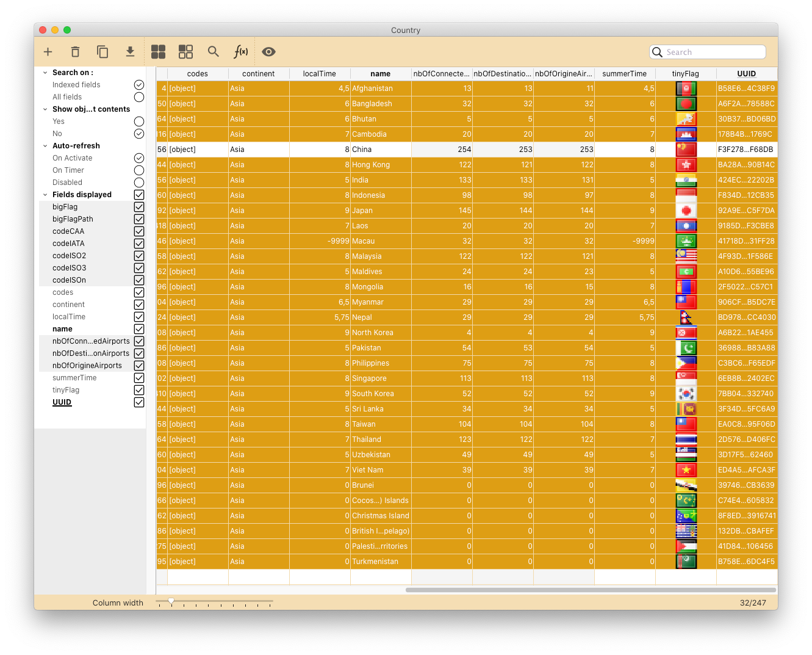Image resolution: width=812 pixels, height=655 pixels.
Task: Uncheck the continent field checkbox
Action: 139,305
